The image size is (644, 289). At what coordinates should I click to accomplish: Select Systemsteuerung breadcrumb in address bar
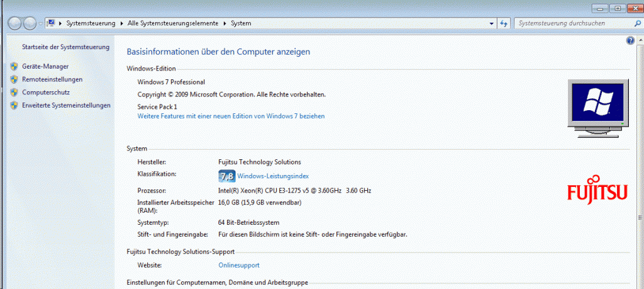coord(91,23)
